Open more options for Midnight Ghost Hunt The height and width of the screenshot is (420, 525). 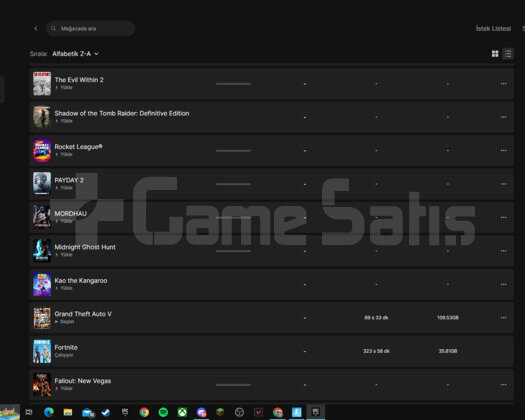tap(503, 251)
